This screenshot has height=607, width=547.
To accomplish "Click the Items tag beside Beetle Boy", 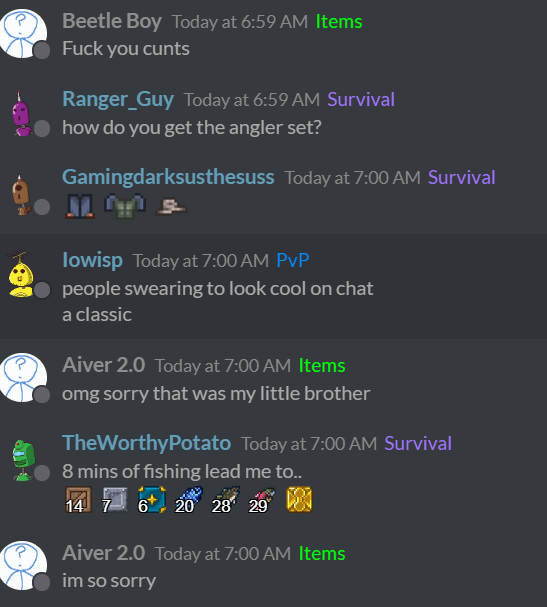I will click(339, 21).
